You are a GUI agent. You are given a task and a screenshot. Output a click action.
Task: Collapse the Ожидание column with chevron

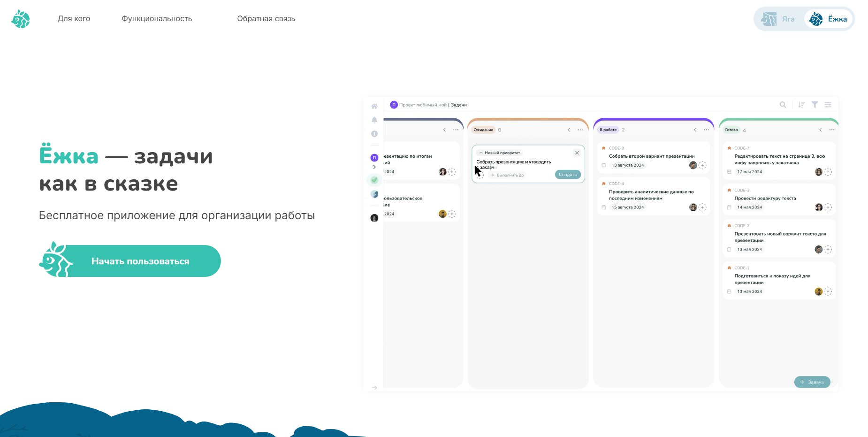point(569,130)
